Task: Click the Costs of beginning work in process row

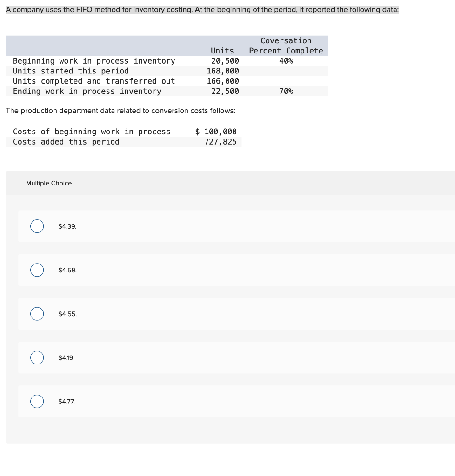Action: (92, 132)
